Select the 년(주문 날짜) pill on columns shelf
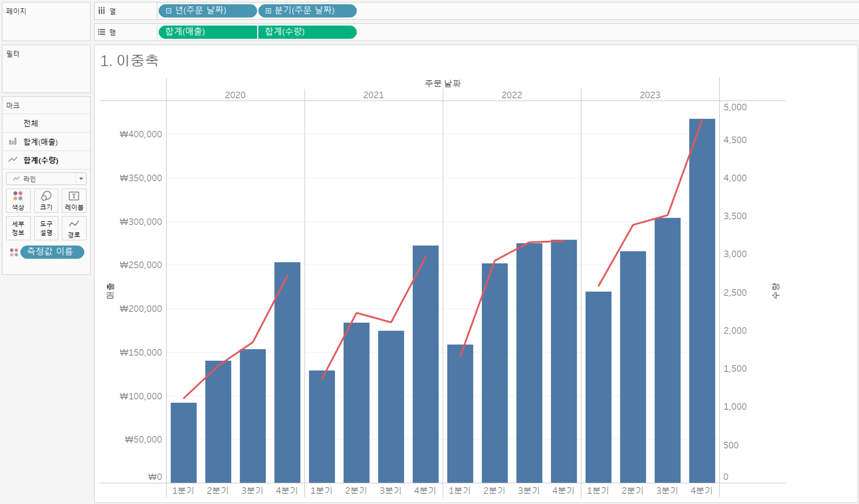Viewport: 859px width, 504px height. coord(208,11)
